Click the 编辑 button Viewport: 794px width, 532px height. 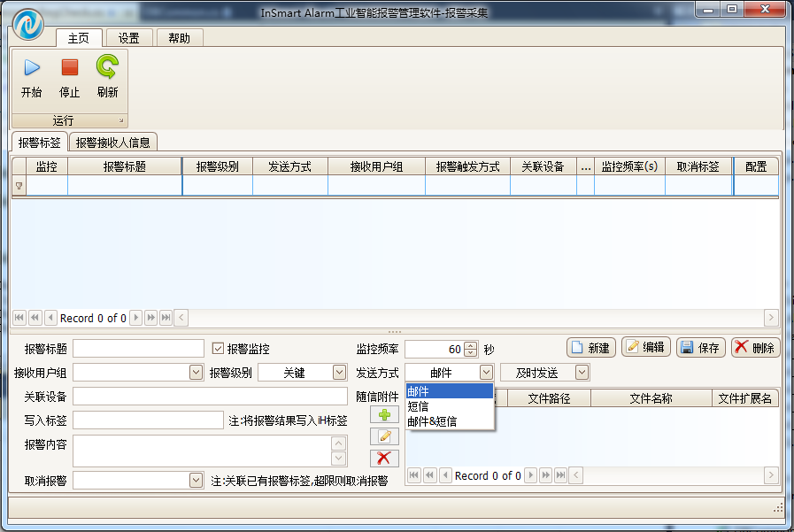tap(646, 347)
